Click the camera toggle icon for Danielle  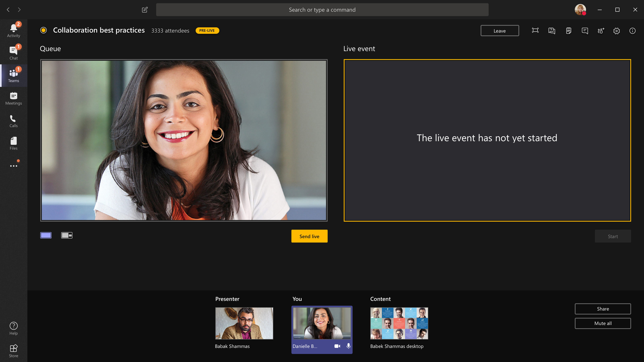click(337, 346)
